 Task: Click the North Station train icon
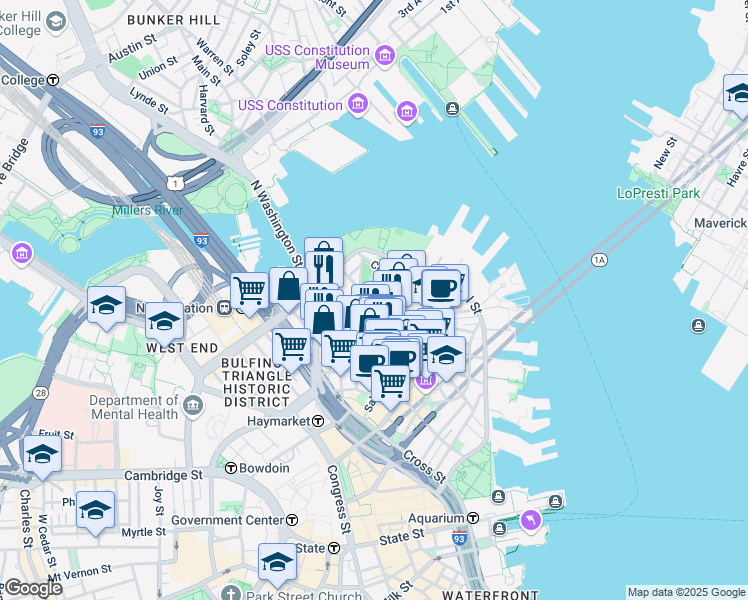[224, 308]
